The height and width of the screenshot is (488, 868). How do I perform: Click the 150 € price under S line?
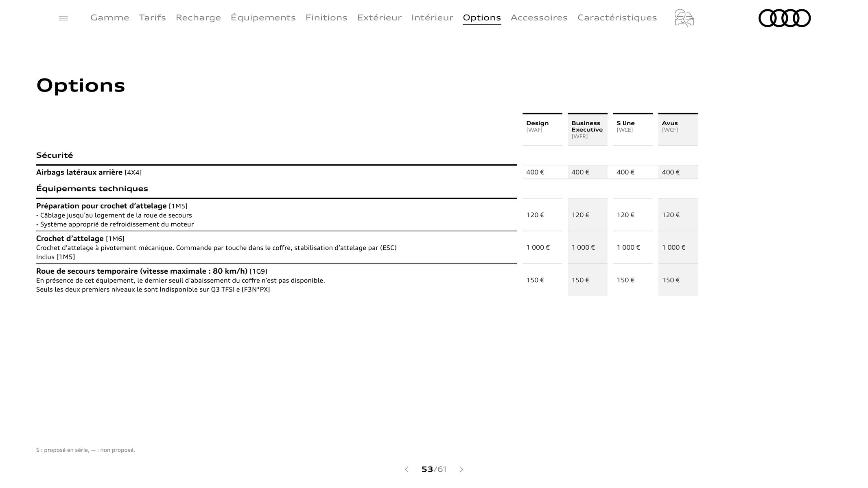[x=625, y=280]
